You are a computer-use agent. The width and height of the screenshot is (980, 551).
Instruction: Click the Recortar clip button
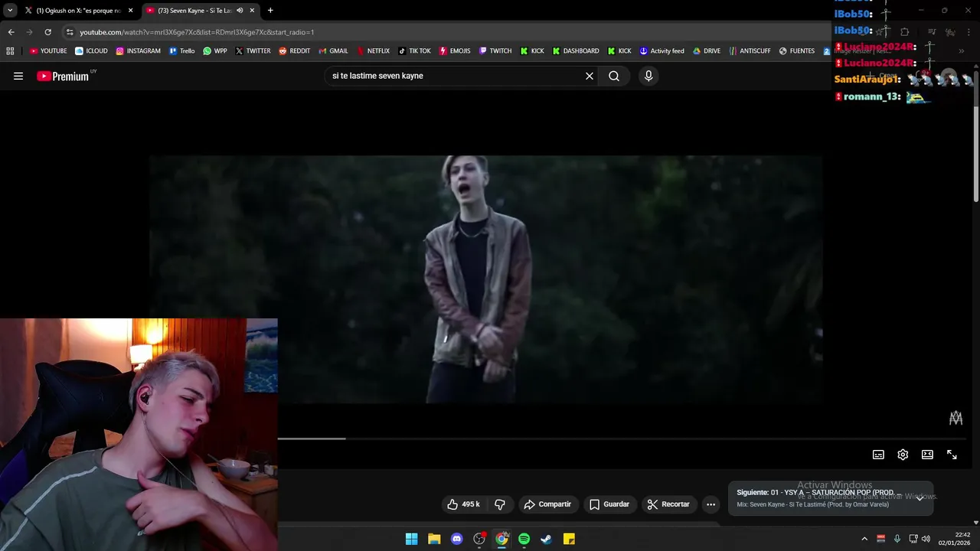[x=668, y=504]
